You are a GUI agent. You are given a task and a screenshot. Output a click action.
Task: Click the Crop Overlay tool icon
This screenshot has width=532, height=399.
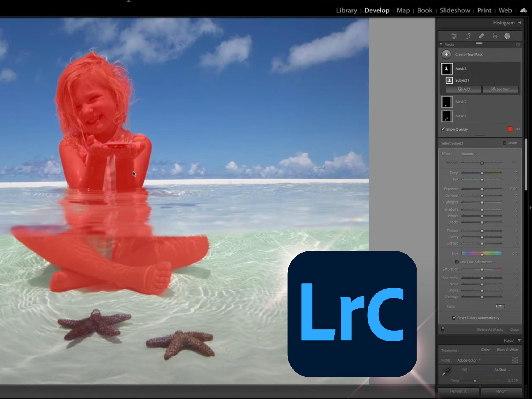point(468,36)
